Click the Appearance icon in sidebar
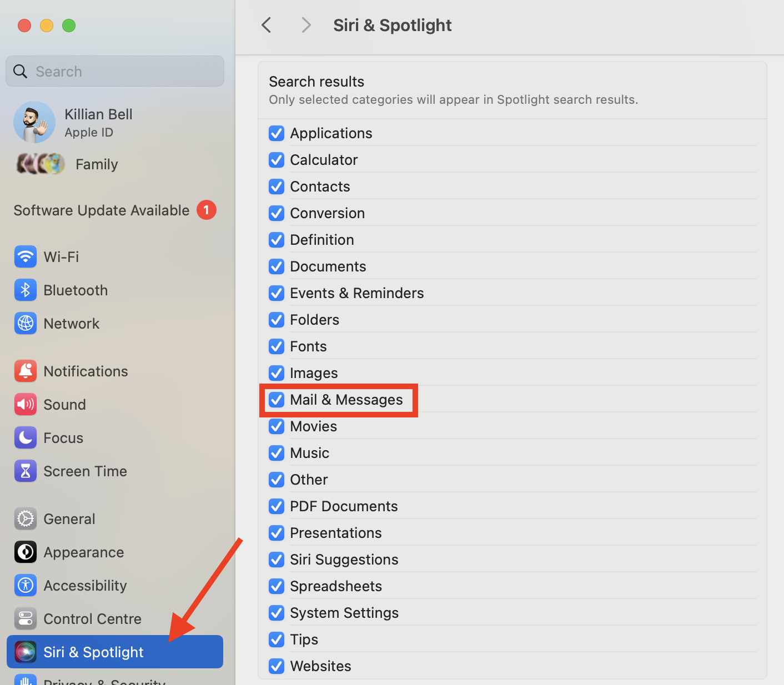Screen dimensions: 784x685 coord(26,552)
